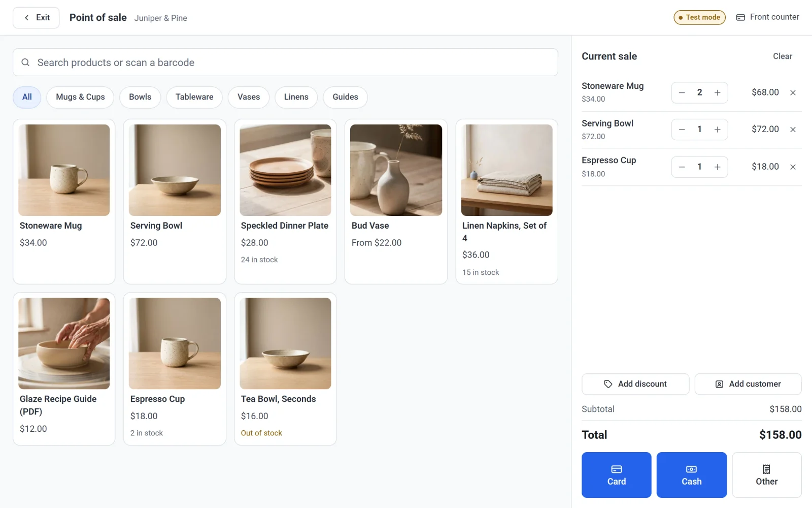
Task: Choose Other payment method
Action: pyautogui.click(x=766, y=475)
